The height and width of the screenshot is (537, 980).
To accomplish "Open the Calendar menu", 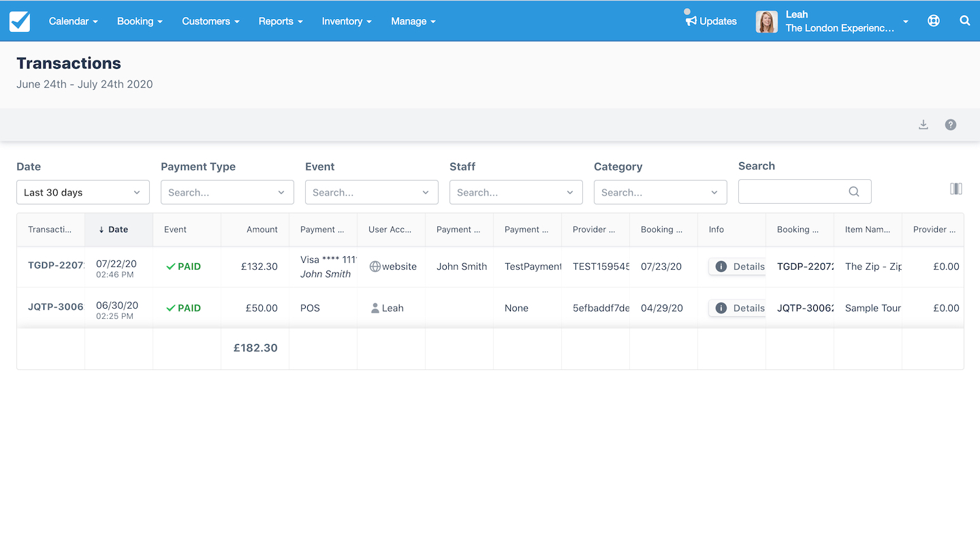I will [74, 21].
